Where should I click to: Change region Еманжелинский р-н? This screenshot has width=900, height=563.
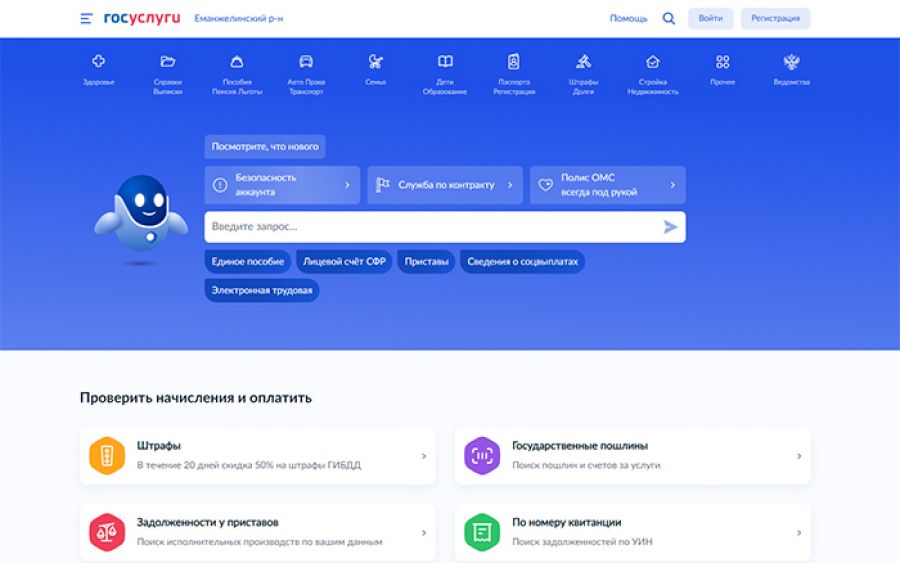(x=239, y=18)
